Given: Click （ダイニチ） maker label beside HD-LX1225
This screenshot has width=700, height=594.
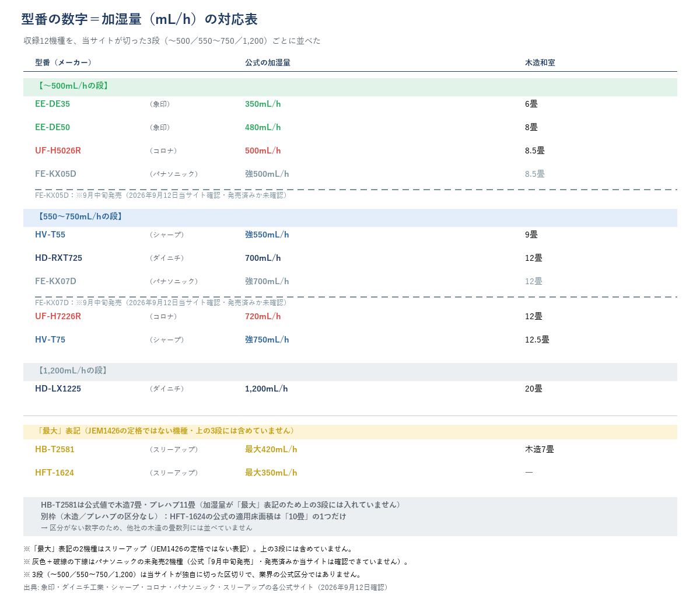Looking at the screenshot, I should coord(167,389).
